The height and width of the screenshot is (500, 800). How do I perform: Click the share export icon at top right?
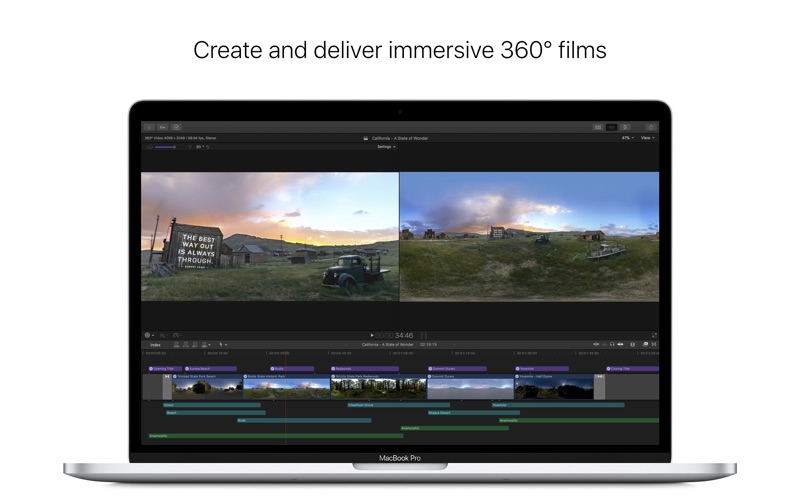pyautogui.click(x=651, y=127)
